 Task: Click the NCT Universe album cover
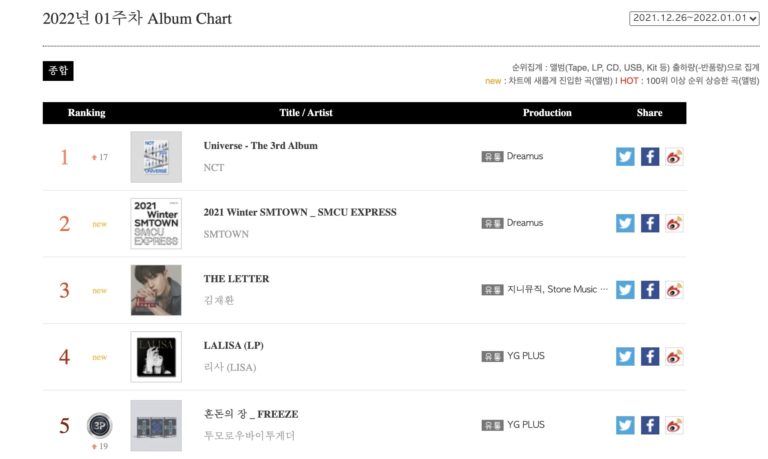156,157
